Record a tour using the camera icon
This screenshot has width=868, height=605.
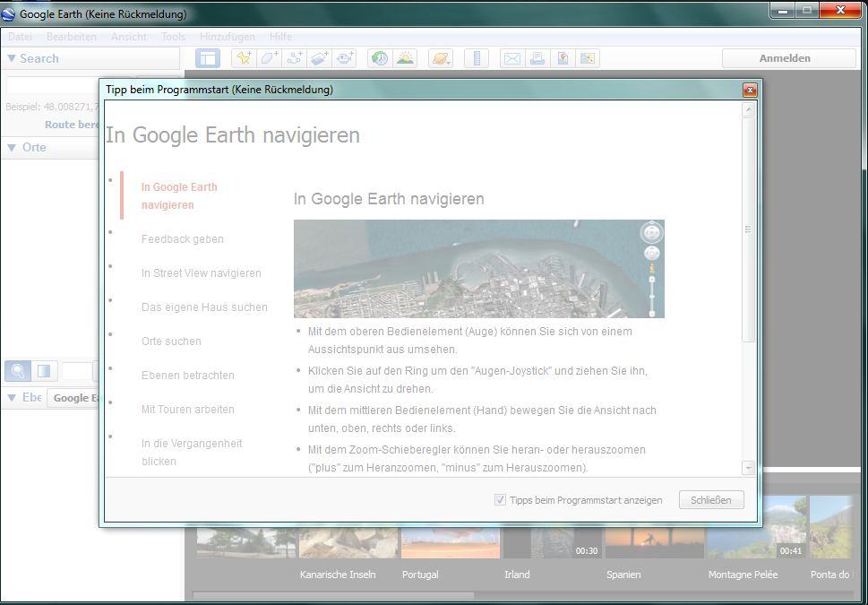pos(345,58)
